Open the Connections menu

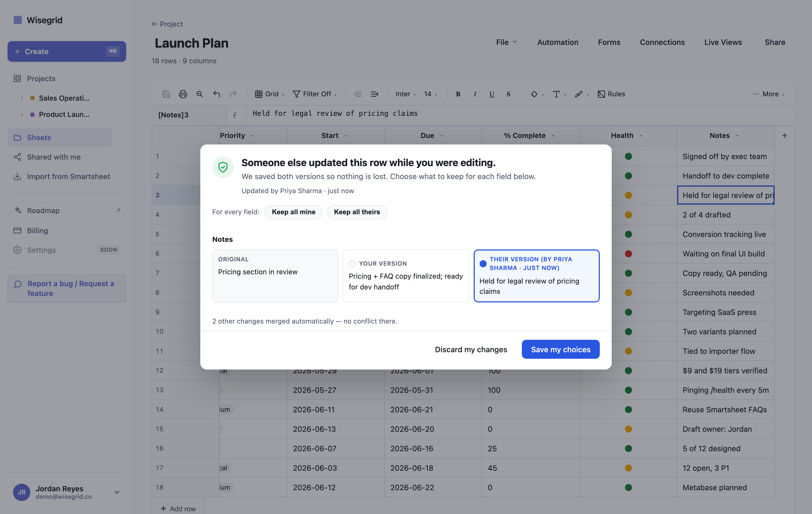(662, 42)
